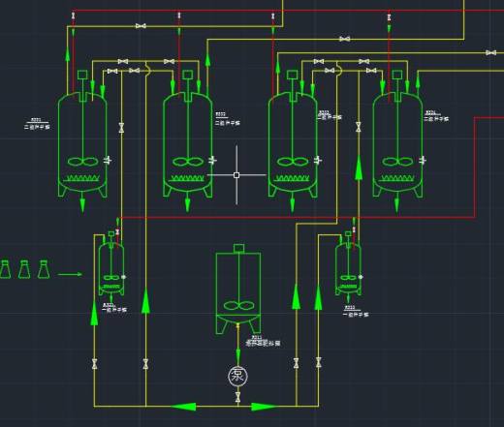Pick the flask symbol nearest the arrow

coord(44,269)
